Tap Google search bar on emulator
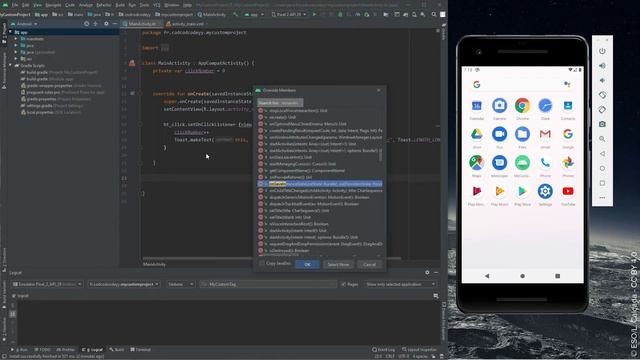The width and height of the screenshot is (640, 360). point(522,84)
